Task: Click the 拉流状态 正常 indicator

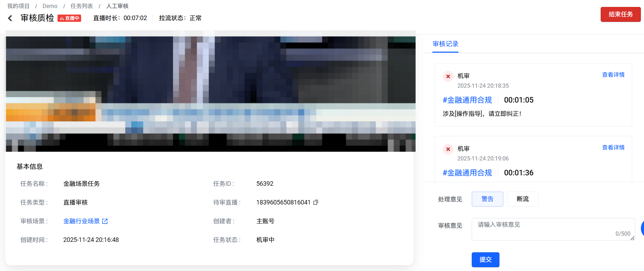Action: [180, 18]
